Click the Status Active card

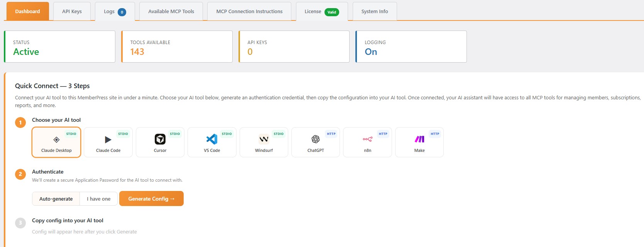coord(59,46)
